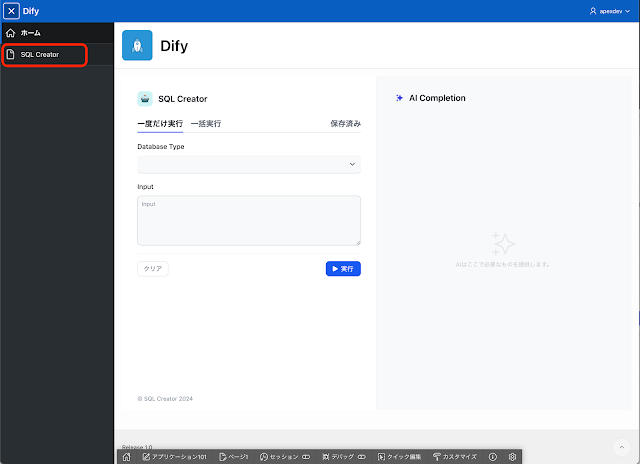
Task: Click the scroll-to-top arrow button
Action: click(x=622, y=447)
